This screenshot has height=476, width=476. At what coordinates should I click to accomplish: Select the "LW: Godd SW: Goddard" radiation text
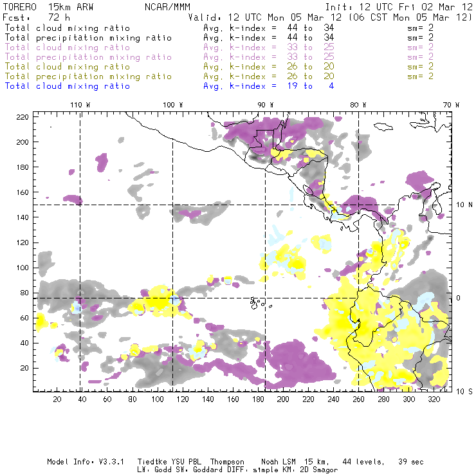point(185,470)
